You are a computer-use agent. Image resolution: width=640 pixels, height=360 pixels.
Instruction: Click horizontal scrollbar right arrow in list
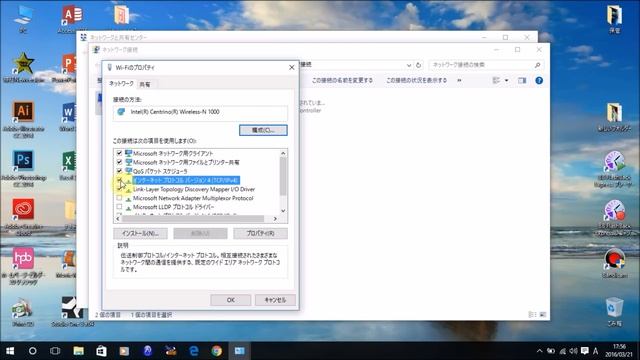tap(275, 219)
